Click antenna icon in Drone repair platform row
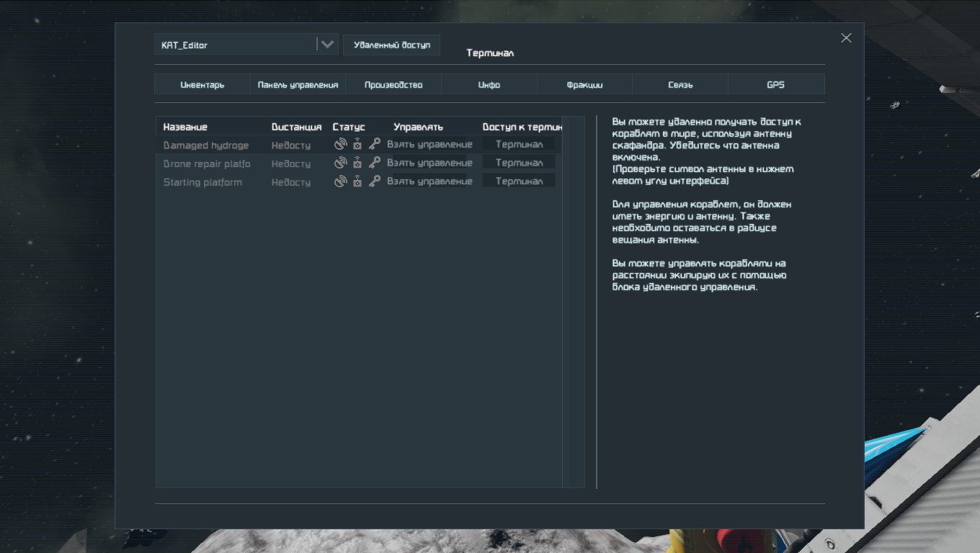The width and height of the screenshot is (980, 553). (340, 163)
